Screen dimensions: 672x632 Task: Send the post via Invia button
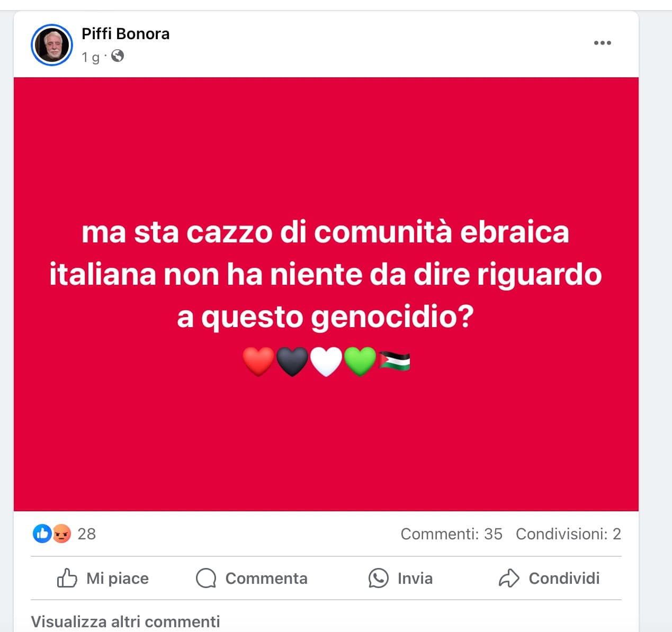click(400, 578)
